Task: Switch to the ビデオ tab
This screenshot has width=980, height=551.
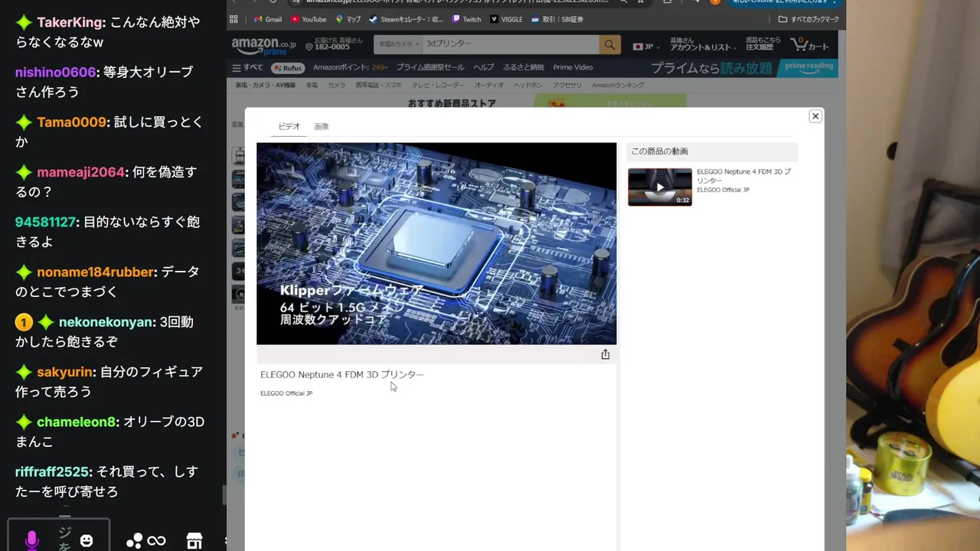Action: (x=289, y=126)
